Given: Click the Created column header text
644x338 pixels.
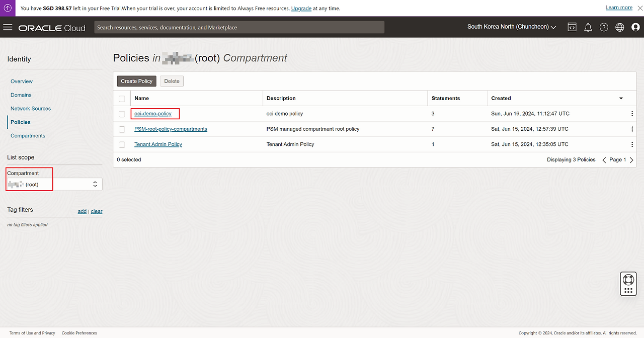Looking at the screenshot, I should (x=501, y=98).
